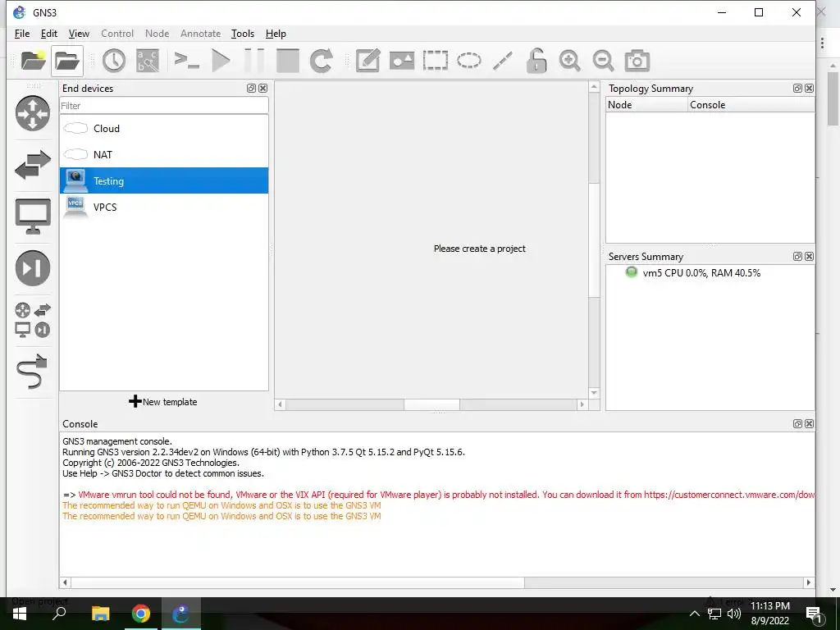
Task: Click the New template button
Action: 163,402
